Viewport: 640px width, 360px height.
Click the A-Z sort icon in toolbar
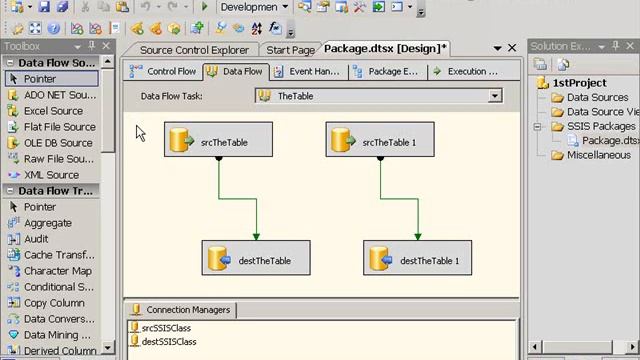pyautogui.click(x=257, y=28)
